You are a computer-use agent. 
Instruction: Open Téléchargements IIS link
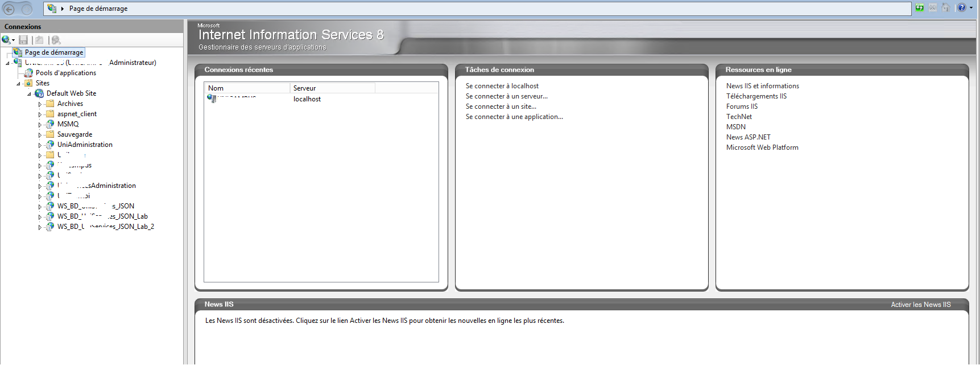pos(756,96)
